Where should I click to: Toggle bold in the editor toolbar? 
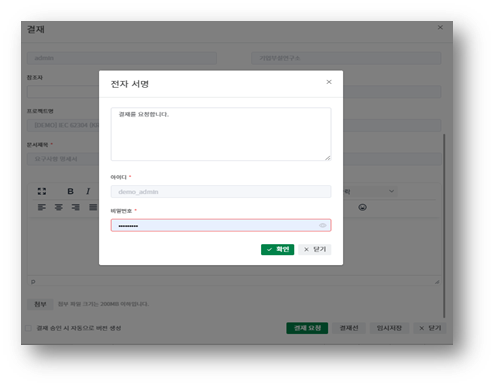coord(70,191)
